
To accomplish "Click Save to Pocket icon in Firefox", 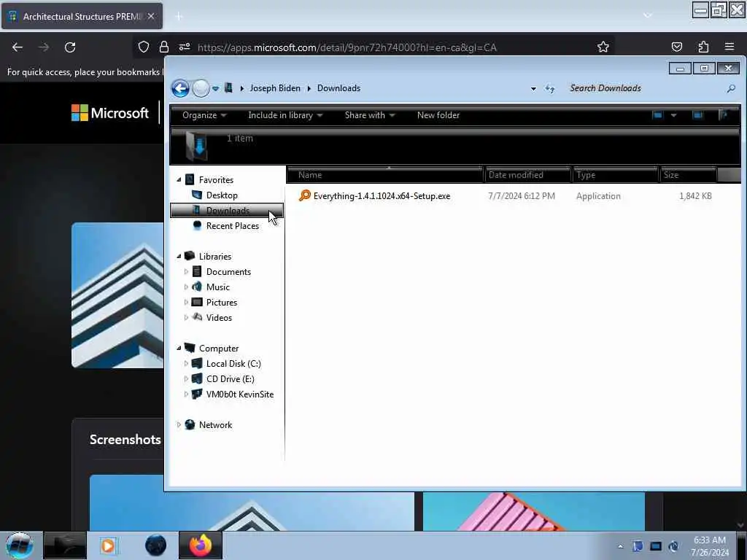I will (x=676, y=47).
